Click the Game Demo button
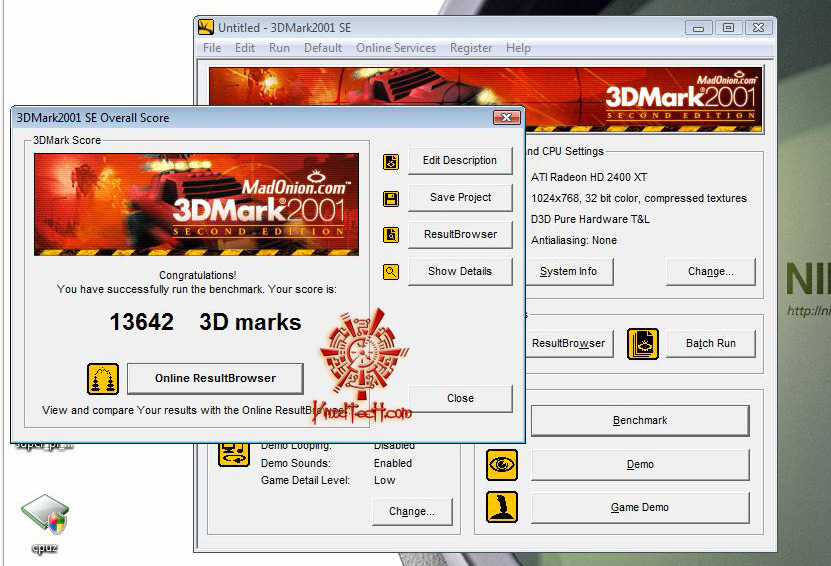 pos(640,508)
